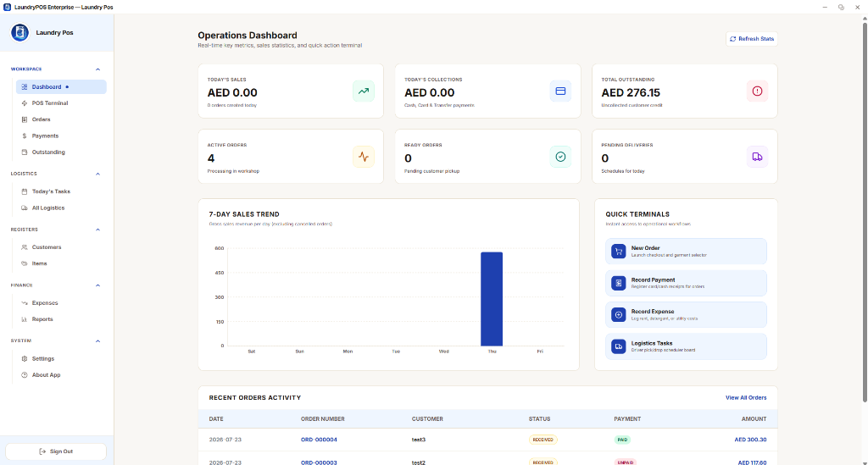Image resolution: width=868 pixels, height=465 pixels.
Task: Click the Expenses trend icon
Action: 25,303
